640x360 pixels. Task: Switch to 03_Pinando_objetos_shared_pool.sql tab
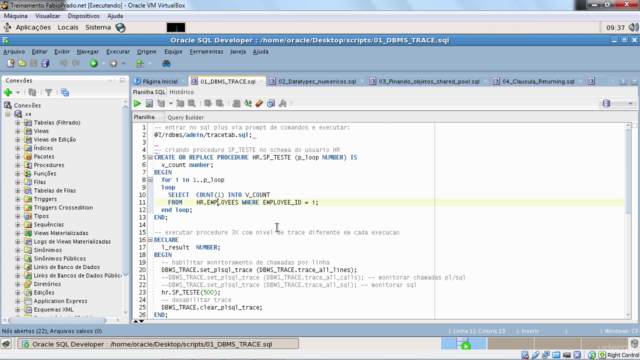[429, 81]
